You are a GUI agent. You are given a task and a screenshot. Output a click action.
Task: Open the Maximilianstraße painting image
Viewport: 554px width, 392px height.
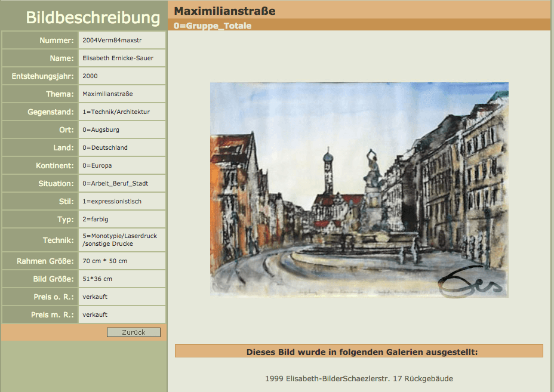point(359,190)
